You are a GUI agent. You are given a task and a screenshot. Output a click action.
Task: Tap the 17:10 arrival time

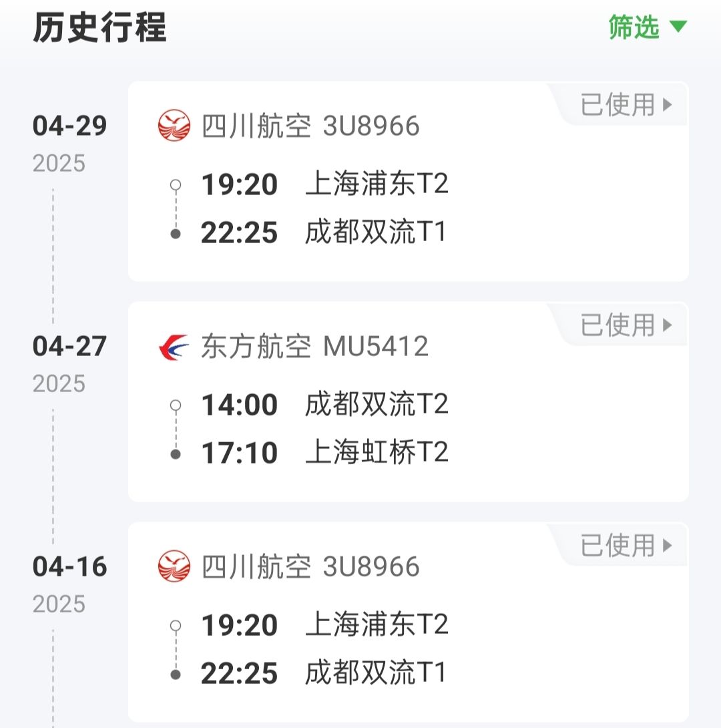[239, 453]
